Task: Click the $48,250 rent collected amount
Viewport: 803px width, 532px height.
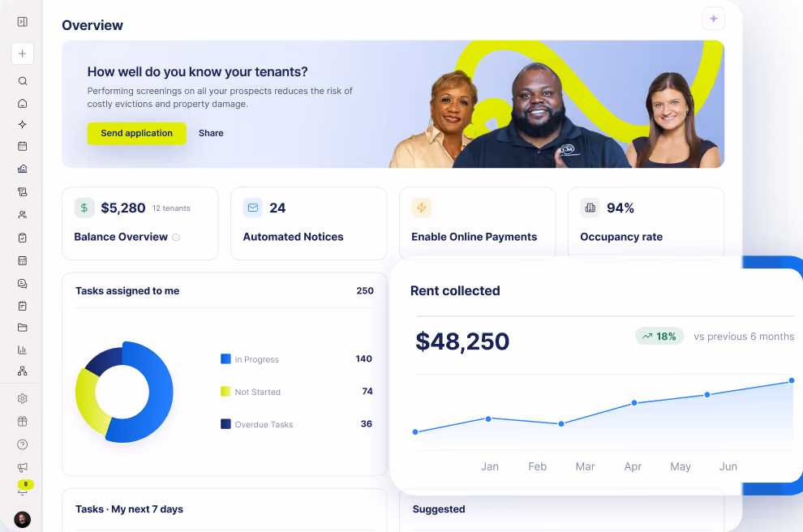Action: click(x=462, y=341)
